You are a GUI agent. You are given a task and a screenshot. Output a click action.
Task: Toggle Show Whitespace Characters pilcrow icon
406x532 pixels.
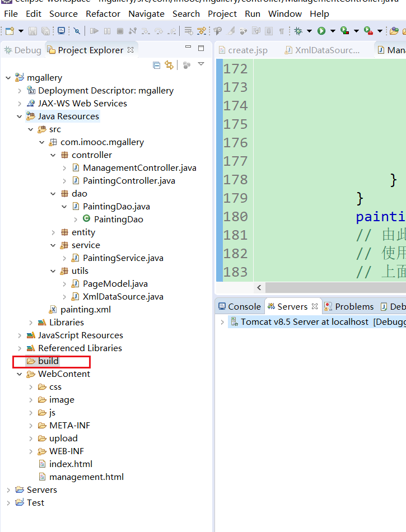pyautogui.click(x=282, y=31)
